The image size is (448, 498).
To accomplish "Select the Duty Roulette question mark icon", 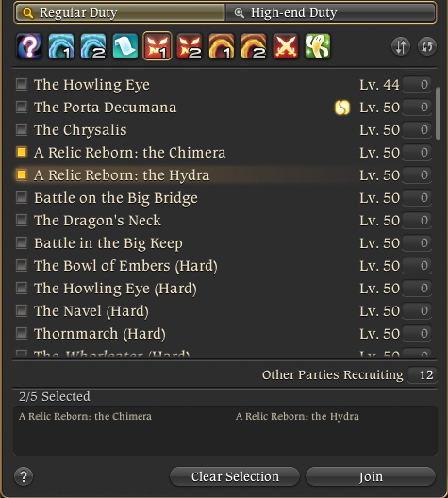I will tap(29, 46).
